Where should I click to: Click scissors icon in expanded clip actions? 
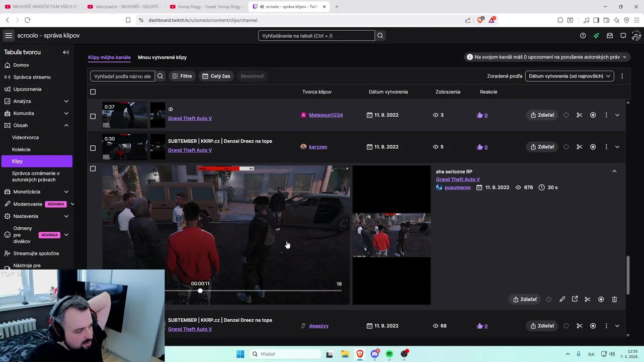[x=587, y=299]
